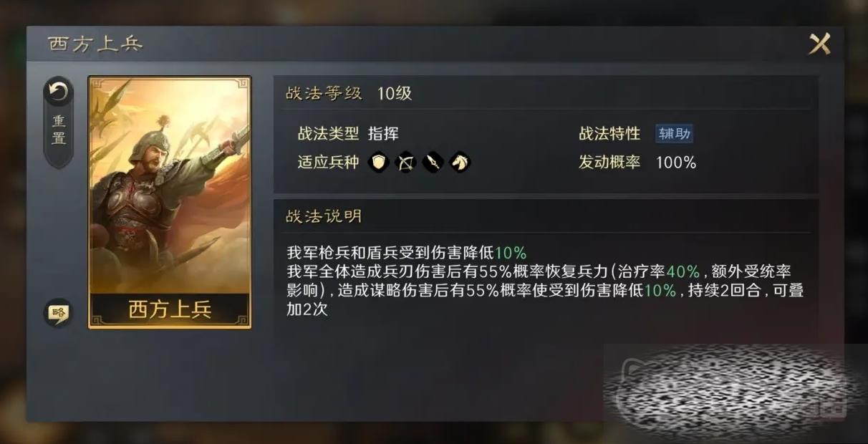This screenshot has height=444, width=868.
Task: Select the spear troop type icon
Action: click(x=433, y=163)
